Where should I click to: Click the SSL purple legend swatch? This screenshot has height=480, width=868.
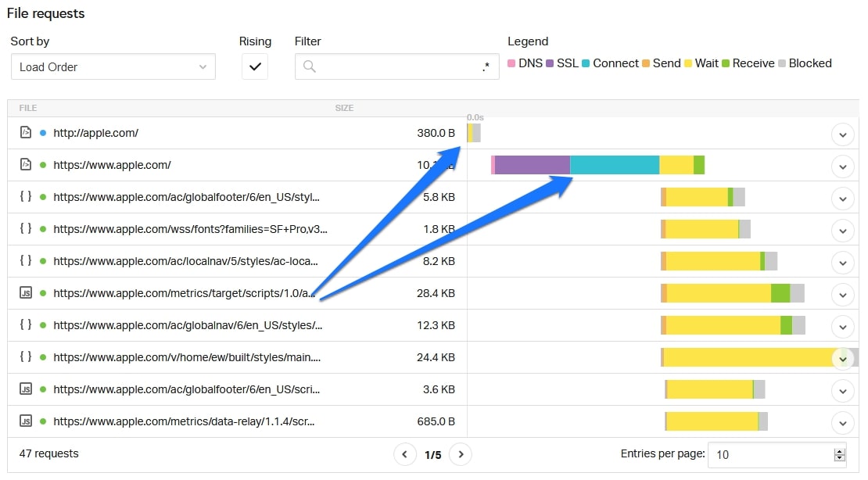[550, 63]
